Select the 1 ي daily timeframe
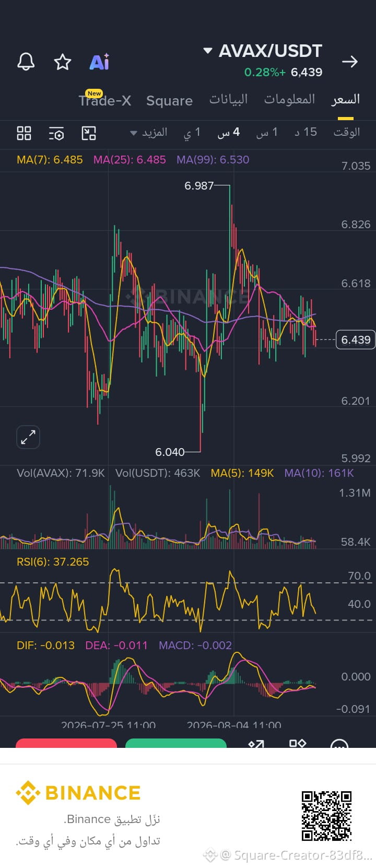 (192, 133)
